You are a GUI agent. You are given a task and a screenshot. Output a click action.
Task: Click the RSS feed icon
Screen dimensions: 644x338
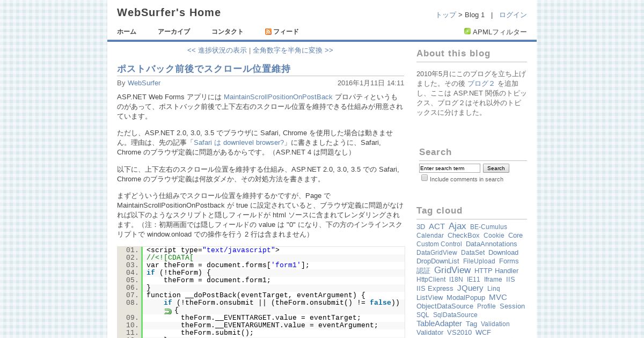(268, 32)
